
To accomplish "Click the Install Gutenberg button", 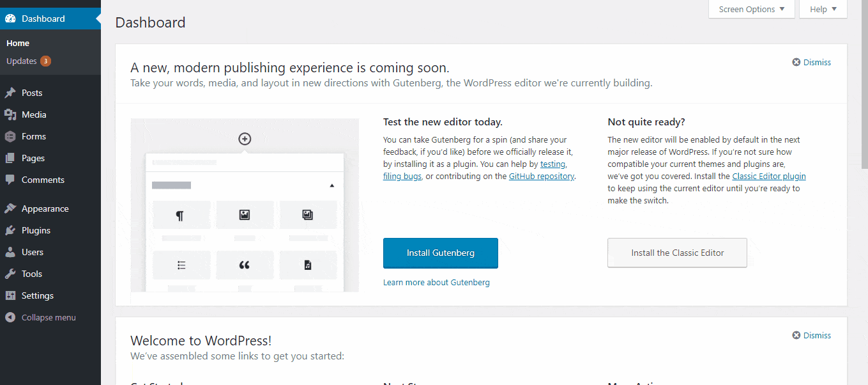I will (441, 253).
